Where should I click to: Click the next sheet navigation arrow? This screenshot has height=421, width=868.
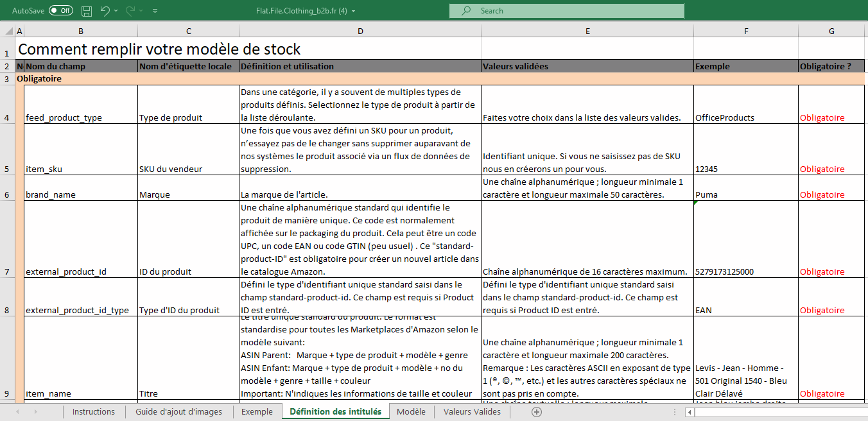point(35,412)
